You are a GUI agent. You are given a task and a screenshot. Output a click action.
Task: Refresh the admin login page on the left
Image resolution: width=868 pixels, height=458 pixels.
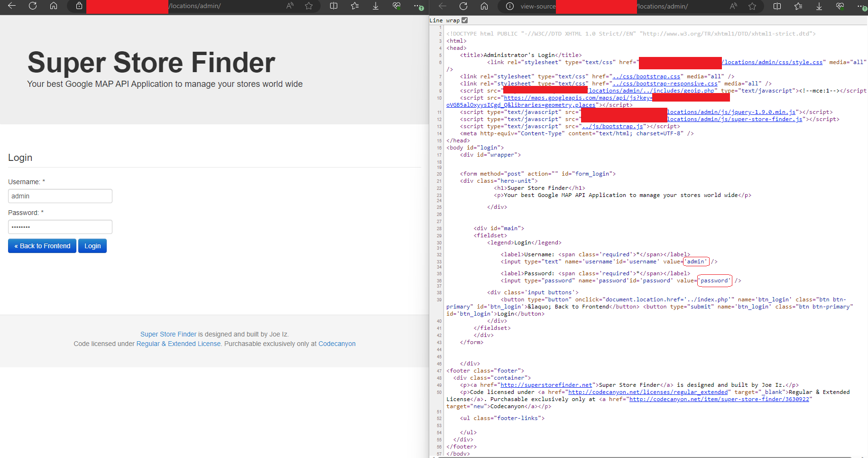(33, 6)
